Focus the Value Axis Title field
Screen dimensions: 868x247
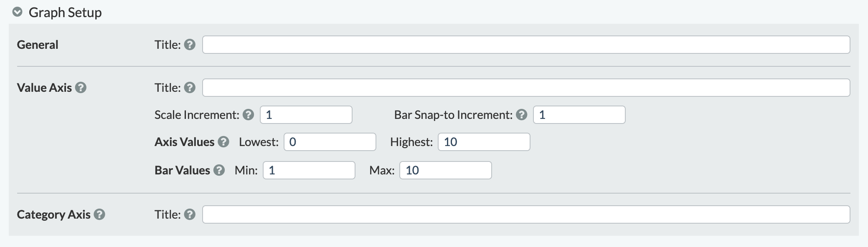pyautogui.click(x=525, y=88)
